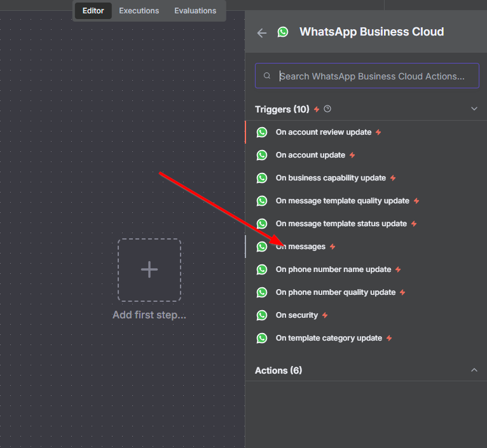Expand the Actions section chevron
Image resolution: width=487 pixels, height=448 pixels.
[x=474, y=370]
